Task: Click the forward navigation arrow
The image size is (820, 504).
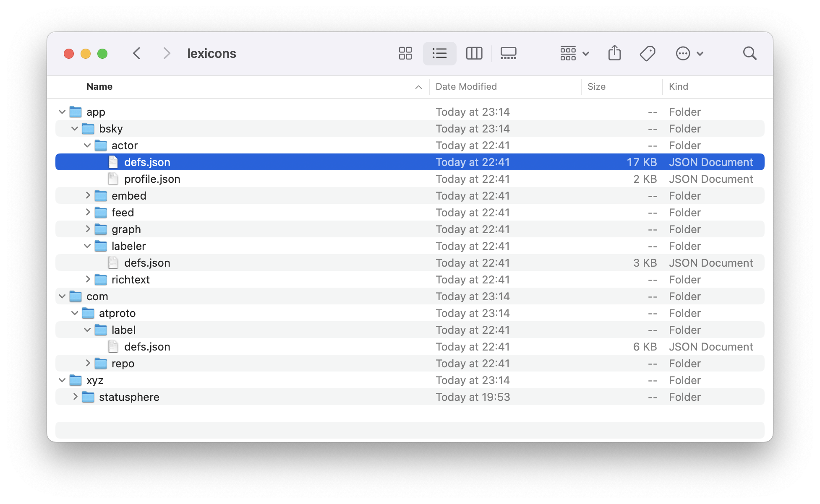Action: pyautogui.click(x=167, y=53)
